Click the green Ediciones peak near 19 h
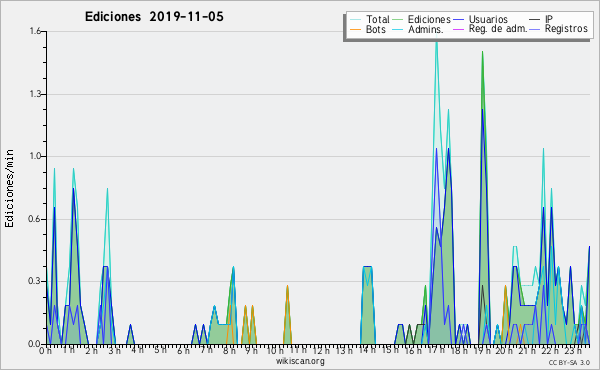 pyautogui.click(x=482, y=54)
